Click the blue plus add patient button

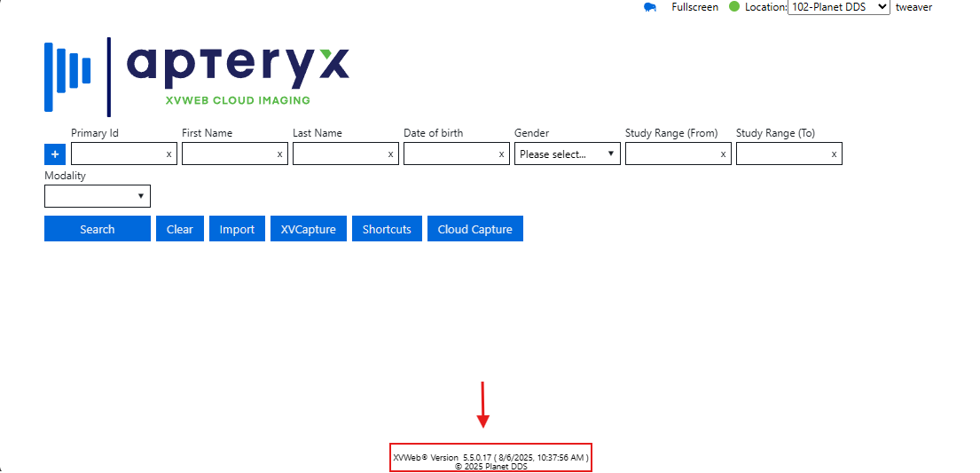coord(55,154)
